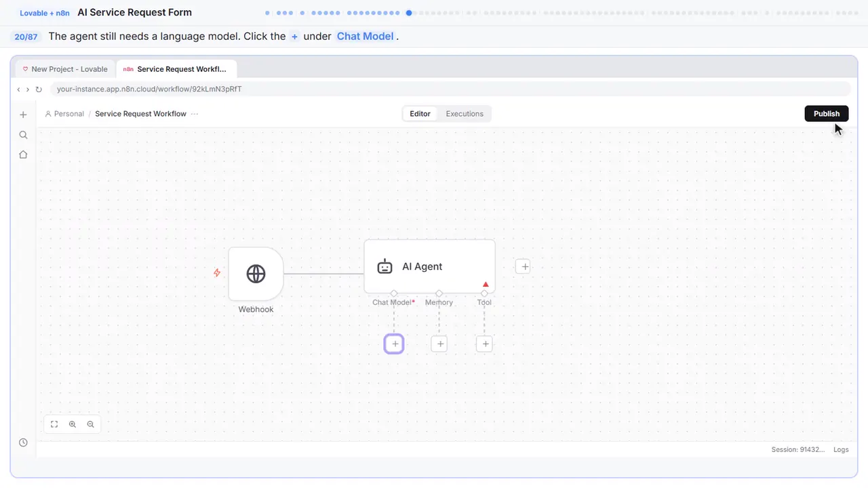Go back in the browser
This screenshot has height=488, width=868.
point(18,89)
